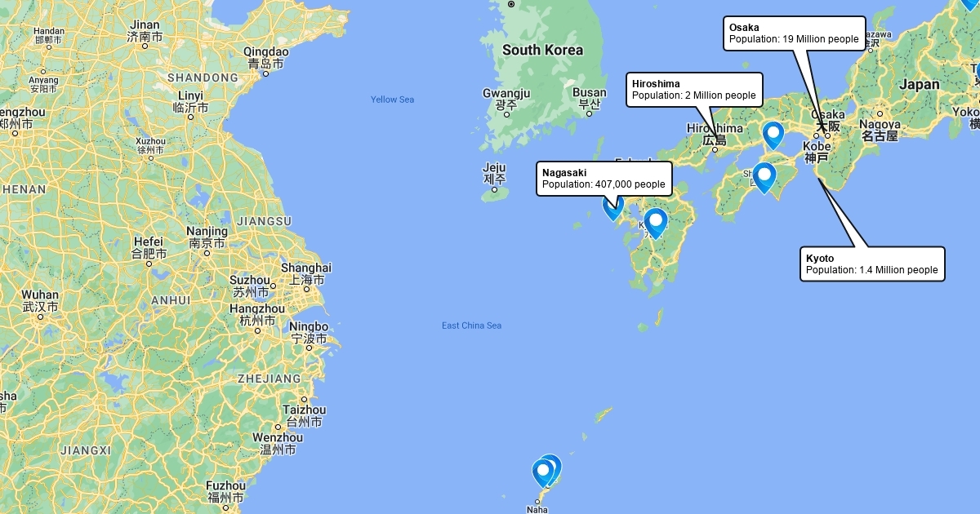980x514 pixels.
Task: Select the blue pin on central Kyushu
Action: tap(656, 223)
